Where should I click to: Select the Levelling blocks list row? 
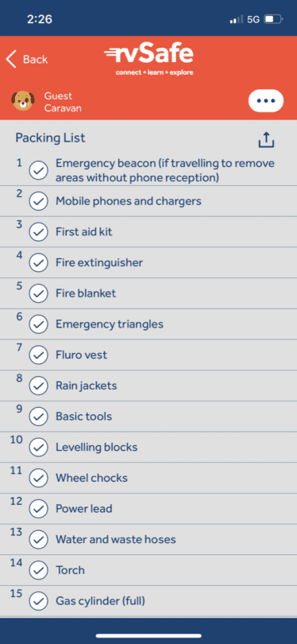148,448
